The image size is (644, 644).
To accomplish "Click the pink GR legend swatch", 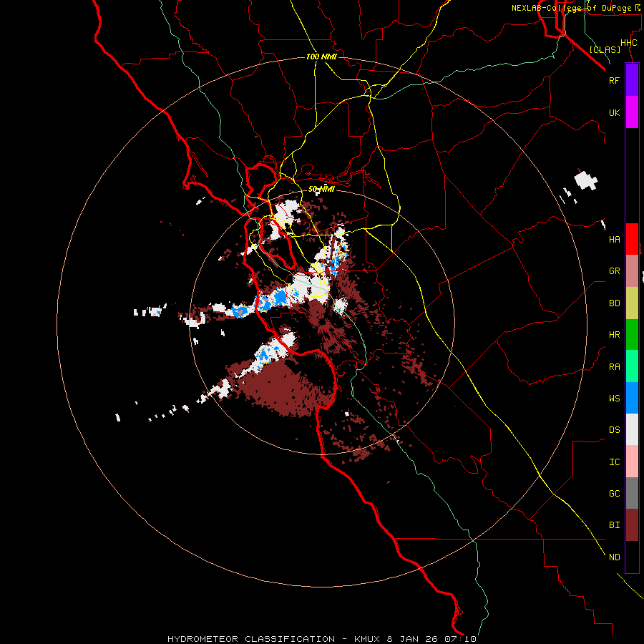I will coord(632,271).
